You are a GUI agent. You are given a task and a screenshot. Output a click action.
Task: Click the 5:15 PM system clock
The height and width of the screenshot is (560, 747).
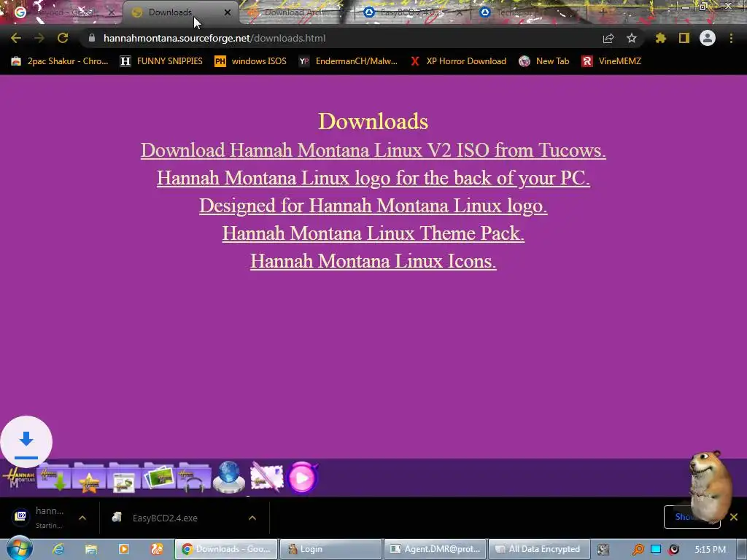point(710,549)
